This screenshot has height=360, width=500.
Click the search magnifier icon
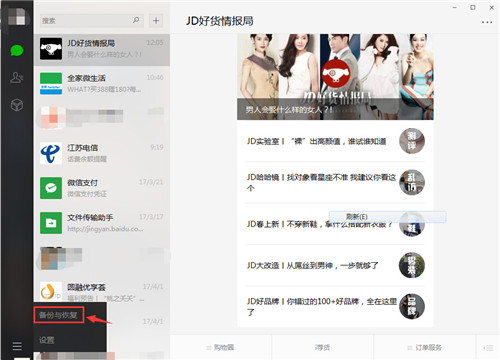pyautogui.click(x=136, y=20)
